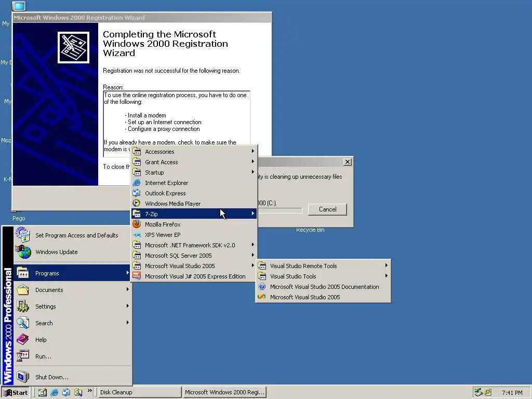
Task: Click the clock showing 7:41 PM
Action: (x=512, y=393)
